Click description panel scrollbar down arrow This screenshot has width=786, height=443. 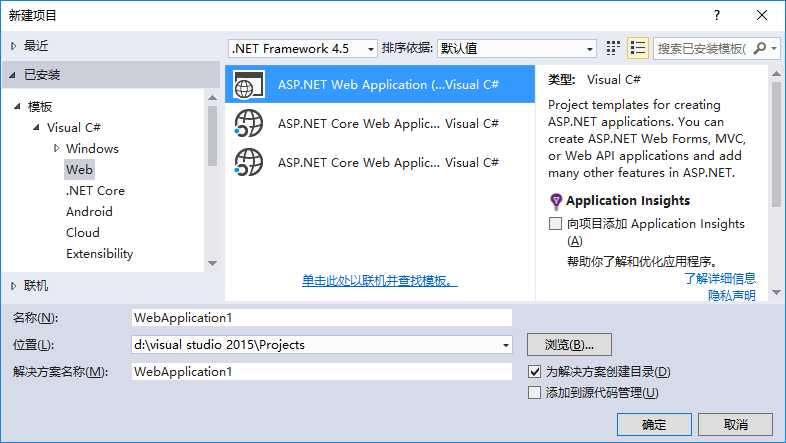tap(776, 292)
